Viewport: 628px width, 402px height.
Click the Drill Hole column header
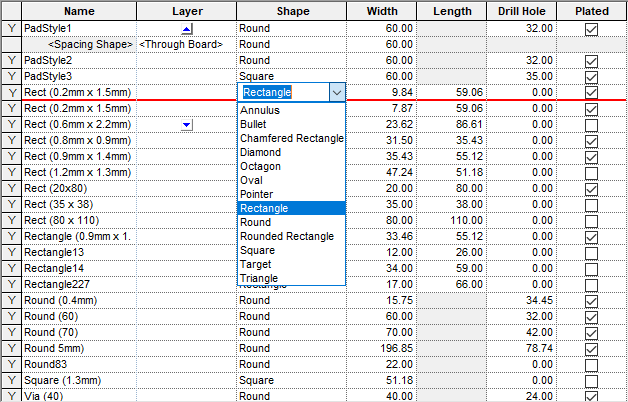[x=521, y=11]
